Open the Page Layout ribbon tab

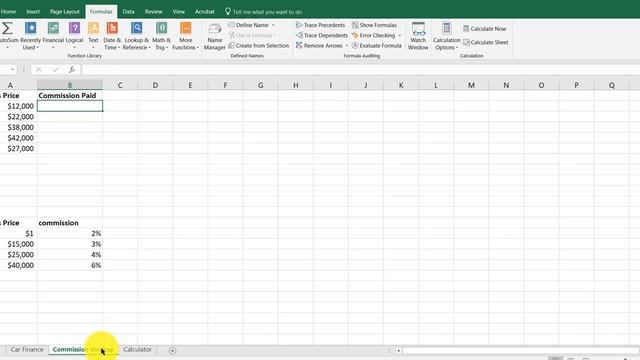coord(65,12)
